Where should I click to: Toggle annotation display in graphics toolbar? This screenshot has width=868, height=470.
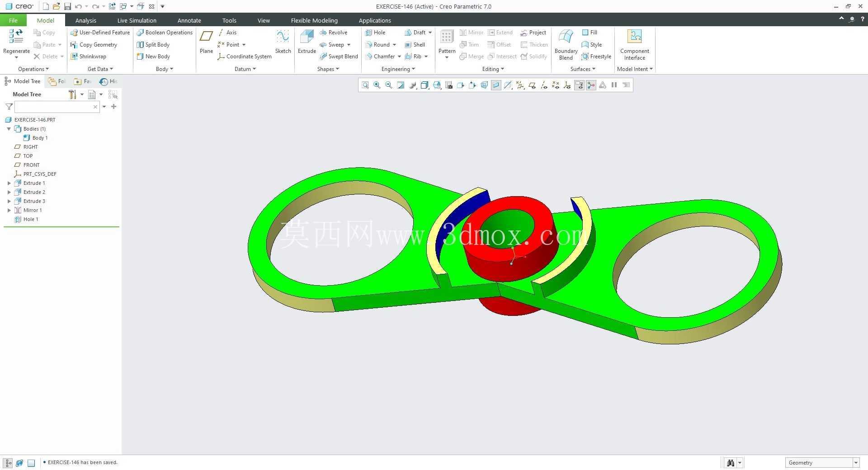[x=579, y=85]
